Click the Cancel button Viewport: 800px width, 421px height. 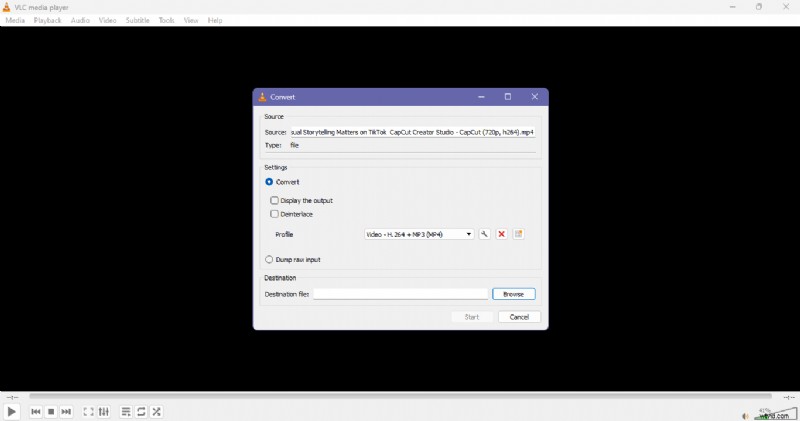click(519, 317)
